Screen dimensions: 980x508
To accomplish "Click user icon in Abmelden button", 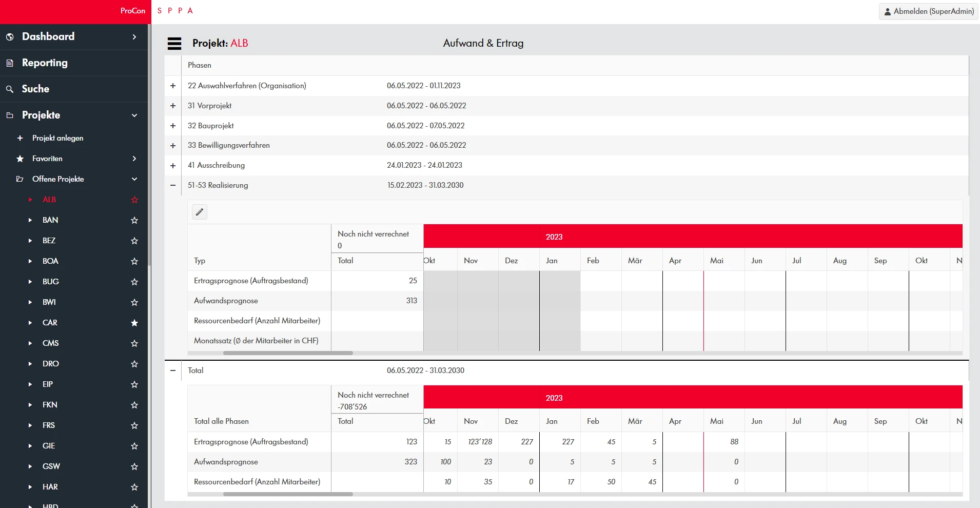I will [888, 11].
